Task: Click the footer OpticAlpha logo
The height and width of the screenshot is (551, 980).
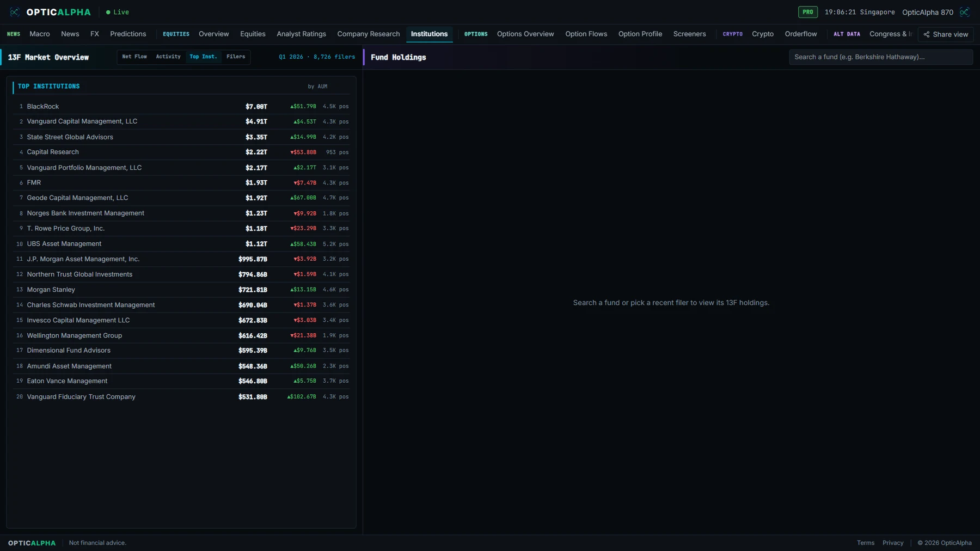Action: [32, 543]
